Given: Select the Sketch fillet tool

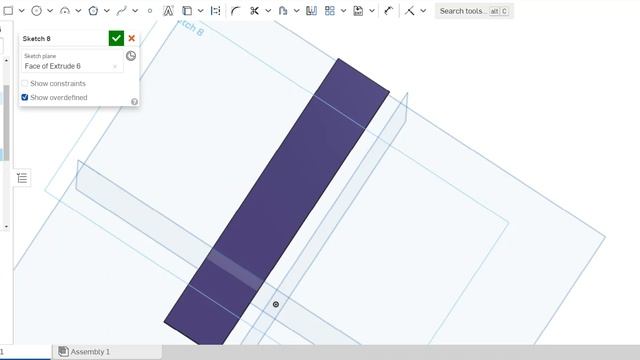Looking at the screenshot, I should 235,11.
